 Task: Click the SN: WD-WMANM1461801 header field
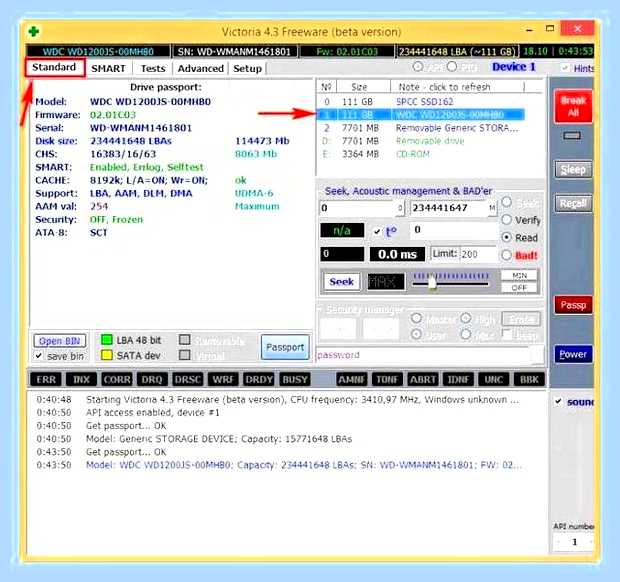click(234, 51)
